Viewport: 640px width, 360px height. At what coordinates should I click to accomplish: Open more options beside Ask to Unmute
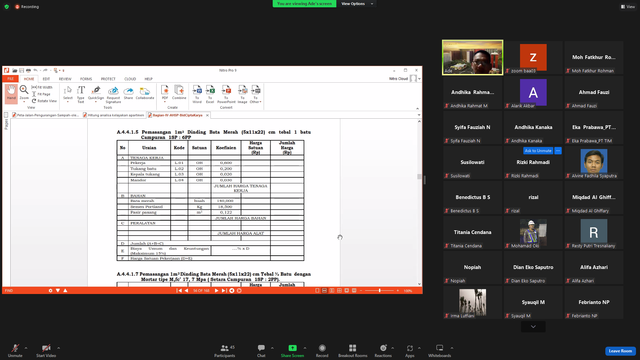[x=558, y=151]
